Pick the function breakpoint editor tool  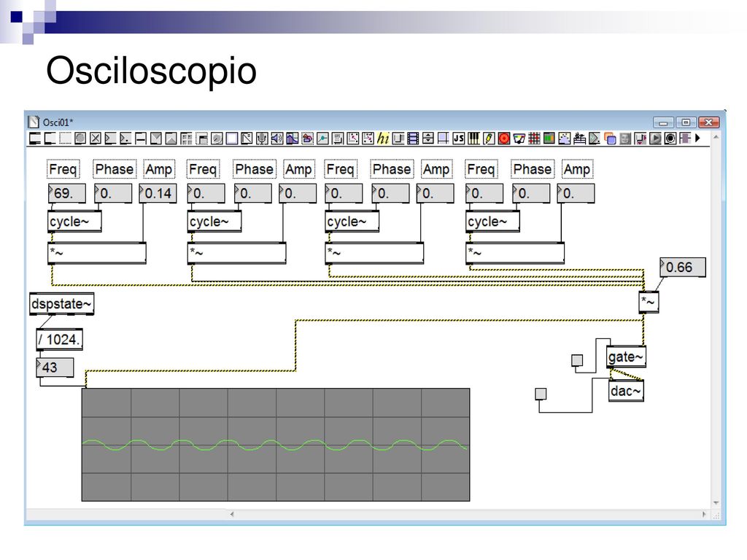[x=322, y=139]
